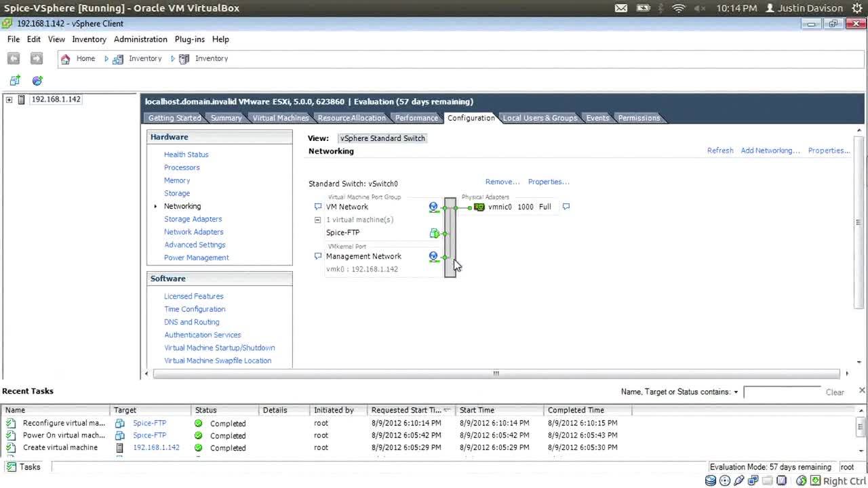The height and width of the screenshot is (488, 868).
Task: Click the vSwitch0 Properties... link
Action: coord(549,182)
